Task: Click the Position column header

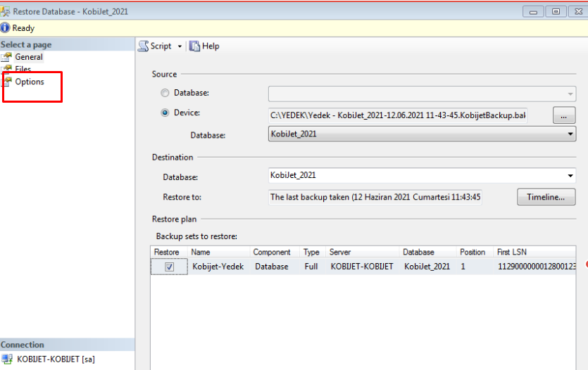Action: tap(475, 252)
